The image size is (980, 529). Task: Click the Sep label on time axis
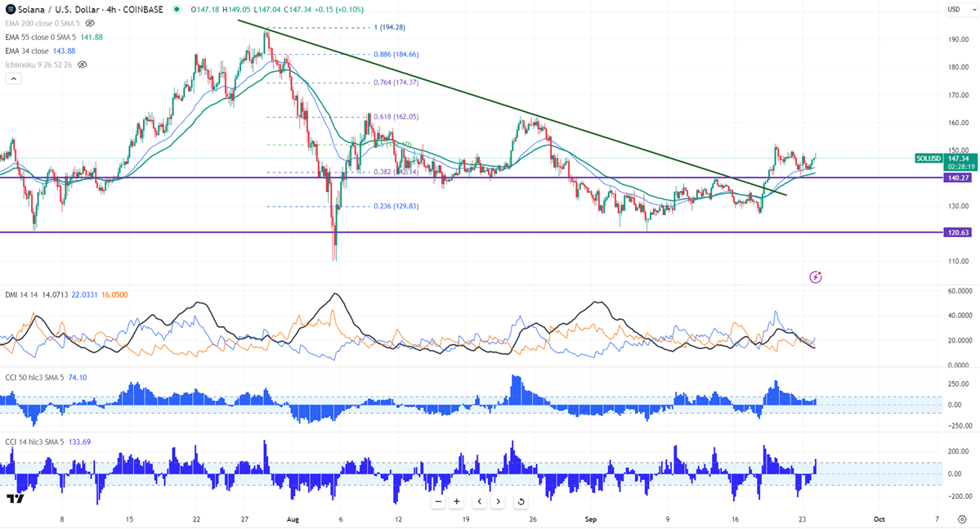[x=591, y=520]
